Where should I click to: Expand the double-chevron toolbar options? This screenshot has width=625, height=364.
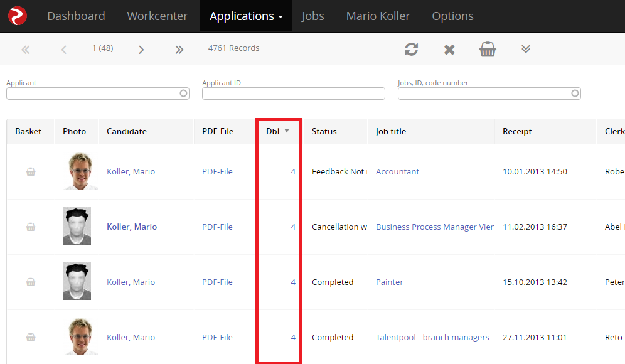[526, 49]
